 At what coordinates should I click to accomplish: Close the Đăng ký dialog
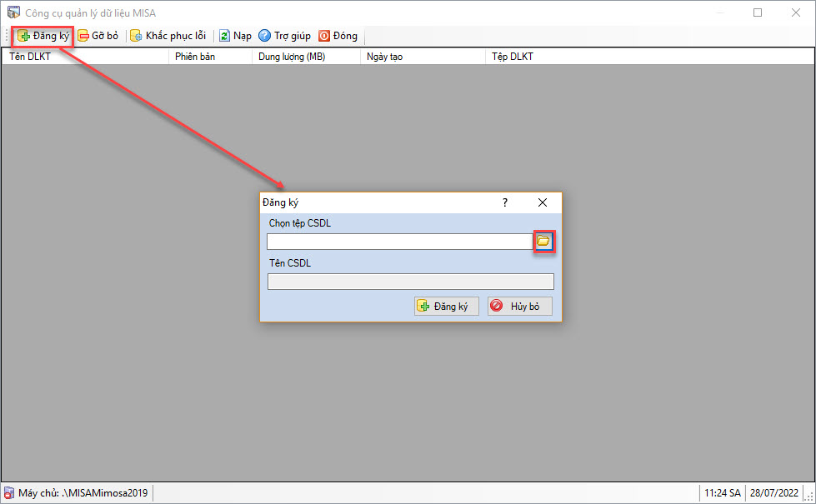point(543,202)
